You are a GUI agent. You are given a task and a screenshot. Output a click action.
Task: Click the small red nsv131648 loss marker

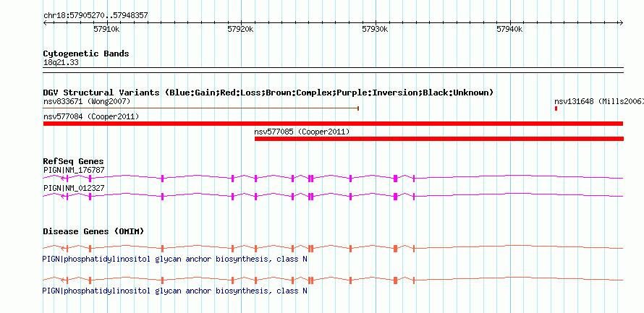556,108
